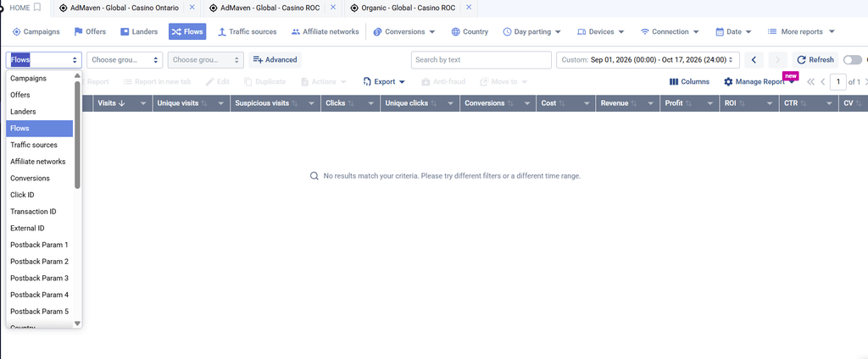
Task: Open the Export dropdown
Action: point(384,81)
